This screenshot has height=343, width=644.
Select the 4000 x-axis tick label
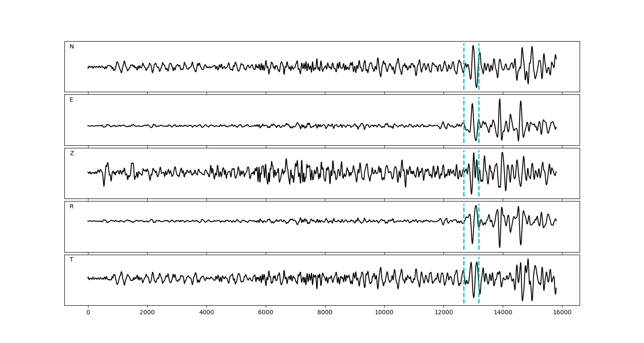(207, 313)
